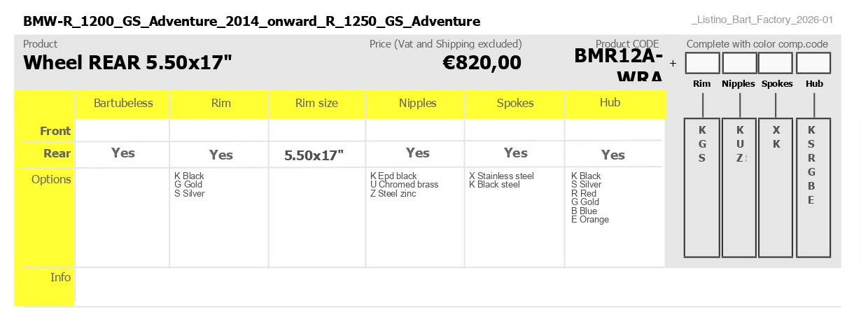Click the 5.50x17" rear rim size cell
The image size is (868, 331).
click(314, 155)
